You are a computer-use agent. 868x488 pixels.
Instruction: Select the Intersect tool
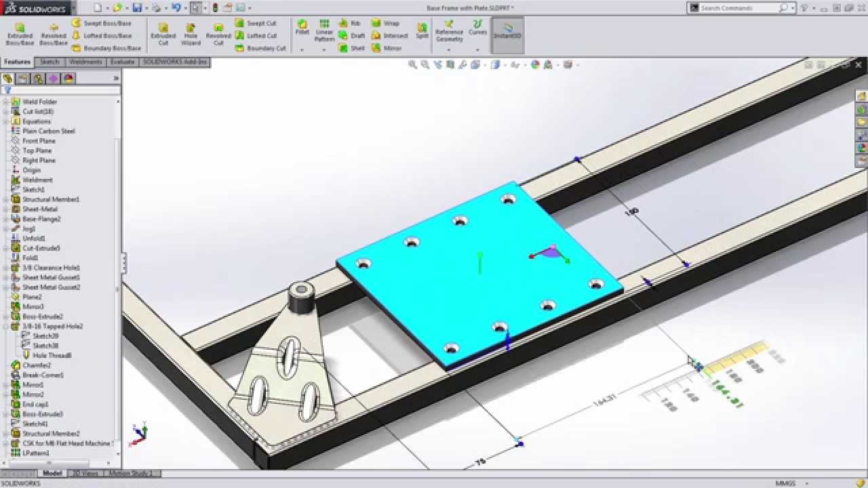point(390,36)
